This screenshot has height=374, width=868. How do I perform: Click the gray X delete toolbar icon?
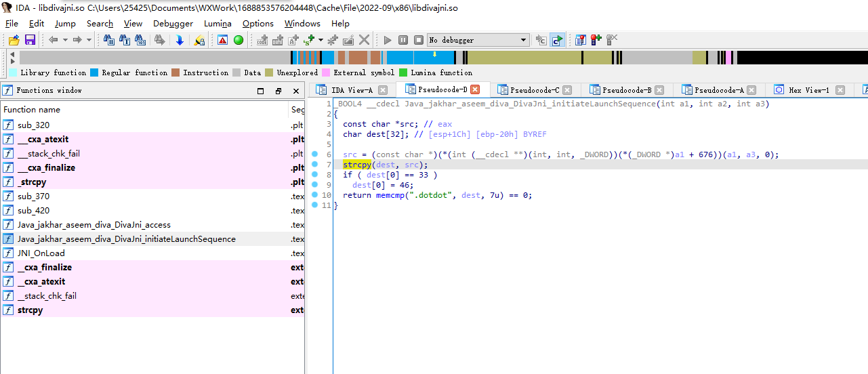365,40
